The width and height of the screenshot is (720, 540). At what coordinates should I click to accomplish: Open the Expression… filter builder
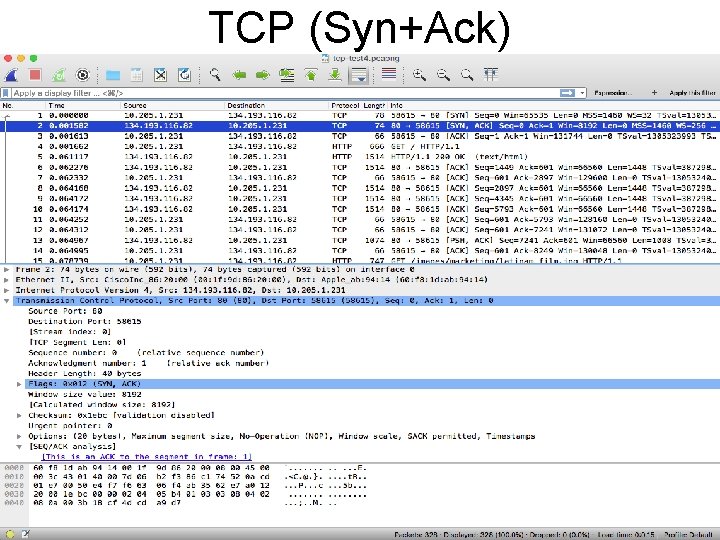tap(613, 93)
